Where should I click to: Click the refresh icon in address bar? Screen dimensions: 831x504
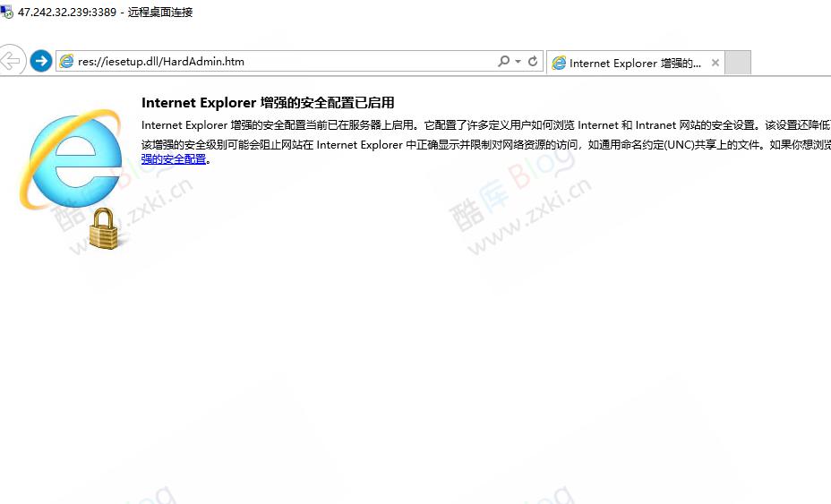coord(533,62)
